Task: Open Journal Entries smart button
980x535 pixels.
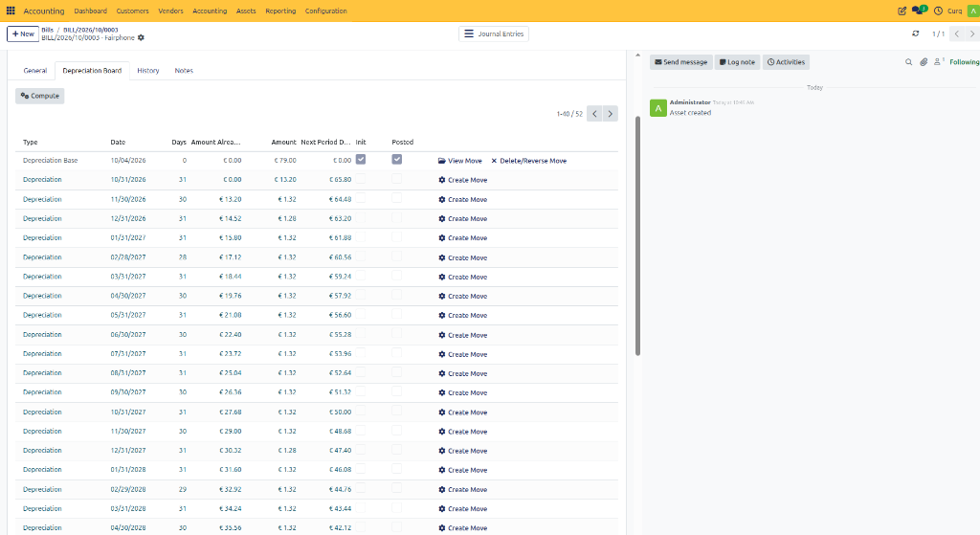Action: [x=494, y=33]
